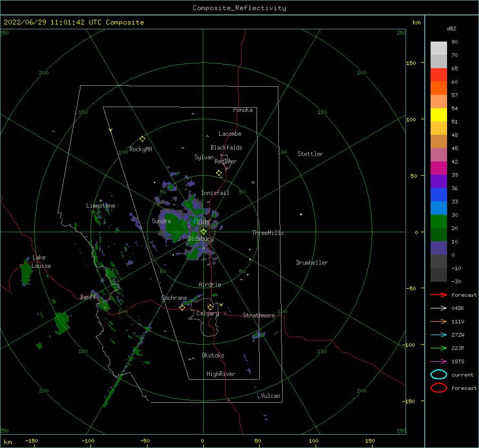Image resolution: width=479 pixels, height=448 pixels.
Task: Click the Stettler label
Action: click(x=310, y=154)
